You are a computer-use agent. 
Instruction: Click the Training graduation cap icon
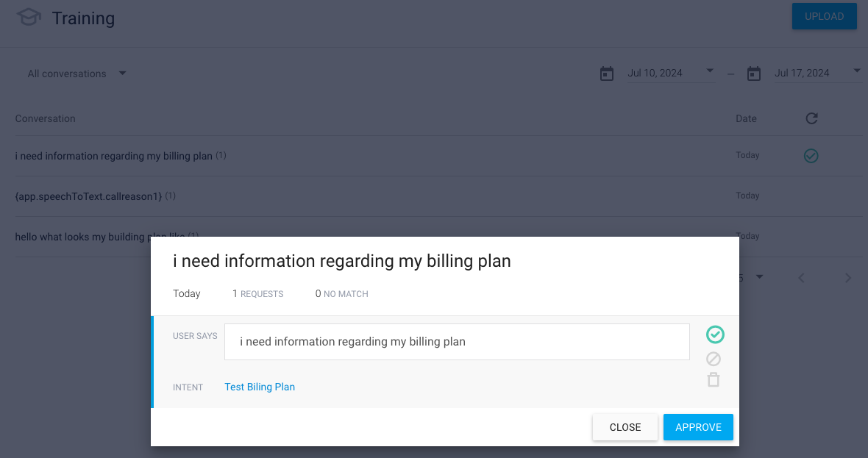29,17
